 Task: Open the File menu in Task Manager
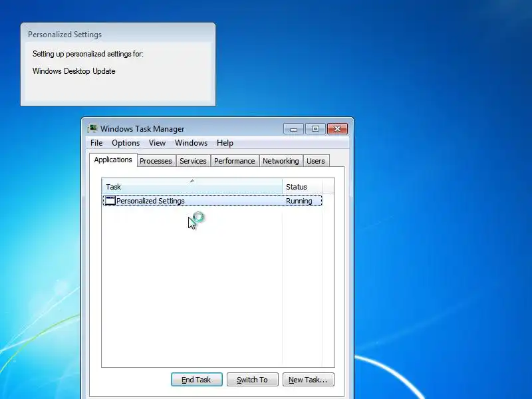[96, 143]
